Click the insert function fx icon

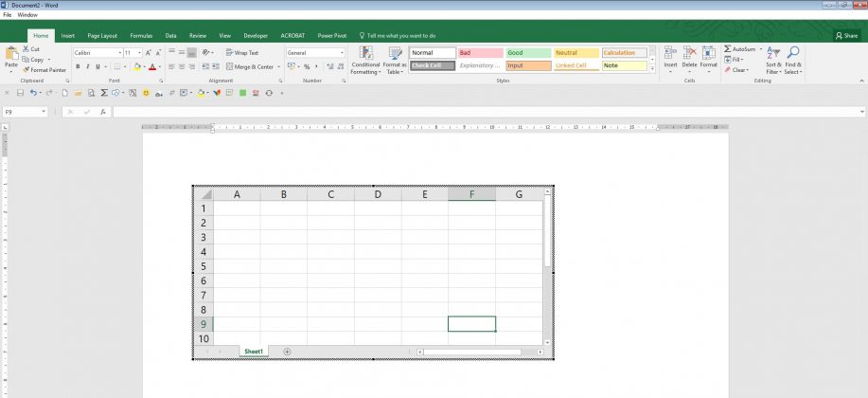coord(103,112)
